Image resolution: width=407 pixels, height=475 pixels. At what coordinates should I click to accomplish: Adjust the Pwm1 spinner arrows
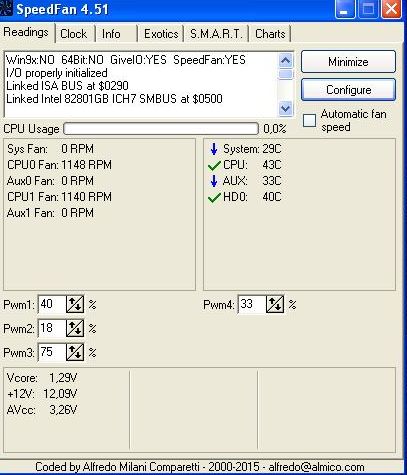(x=75, y=304)
